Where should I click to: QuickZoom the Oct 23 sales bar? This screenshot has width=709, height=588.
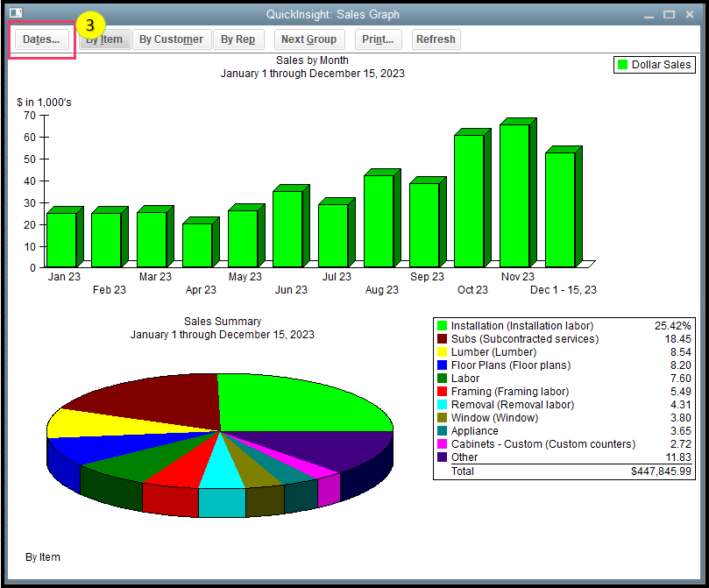coord(471,197)
